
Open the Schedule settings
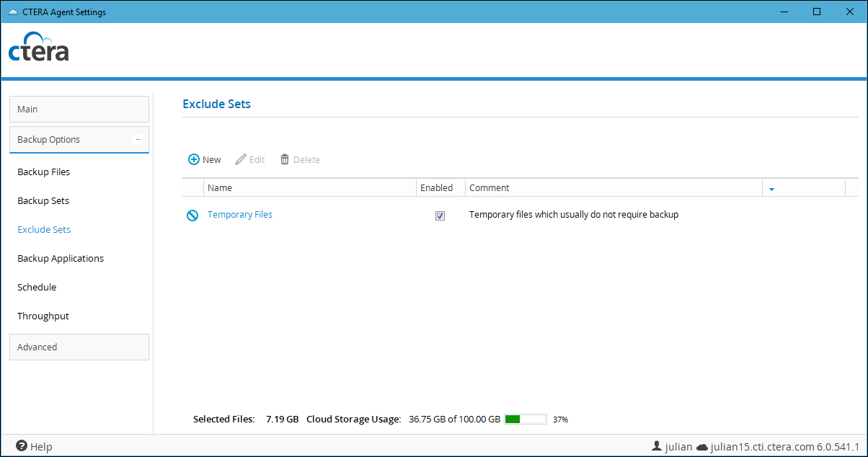pyautogui.click(x=37, y=288)
